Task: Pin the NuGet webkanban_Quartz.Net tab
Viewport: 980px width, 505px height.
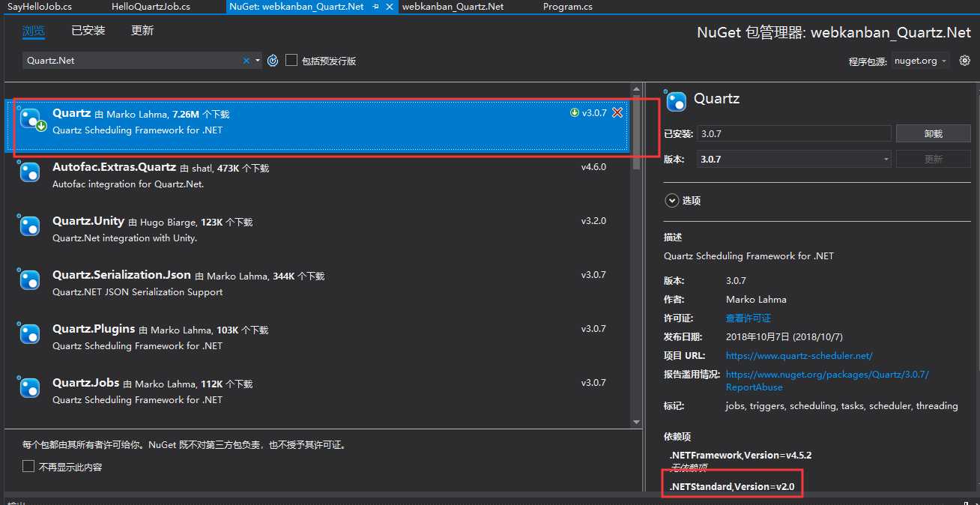Action: pyautogui.click(x=375, y=6)
